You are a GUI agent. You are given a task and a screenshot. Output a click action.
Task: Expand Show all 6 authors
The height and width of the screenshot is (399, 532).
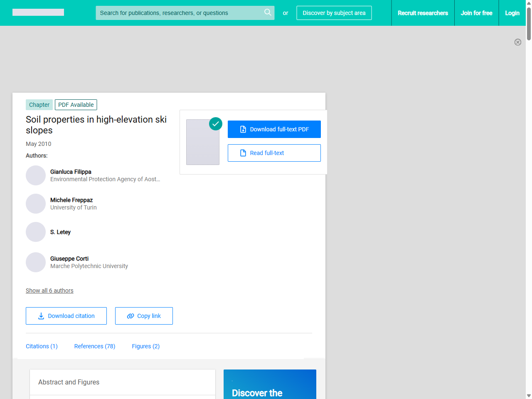(49, 291)
